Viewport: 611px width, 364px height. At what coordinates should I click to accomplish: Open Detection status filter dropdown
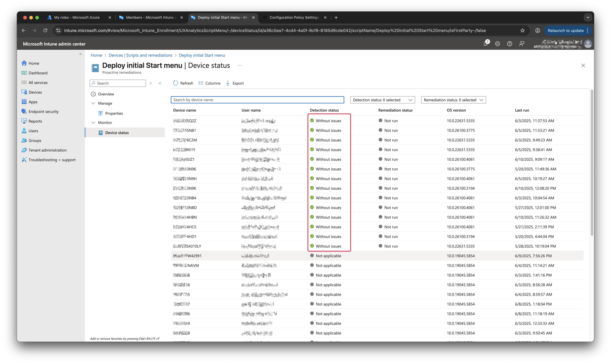382,100
